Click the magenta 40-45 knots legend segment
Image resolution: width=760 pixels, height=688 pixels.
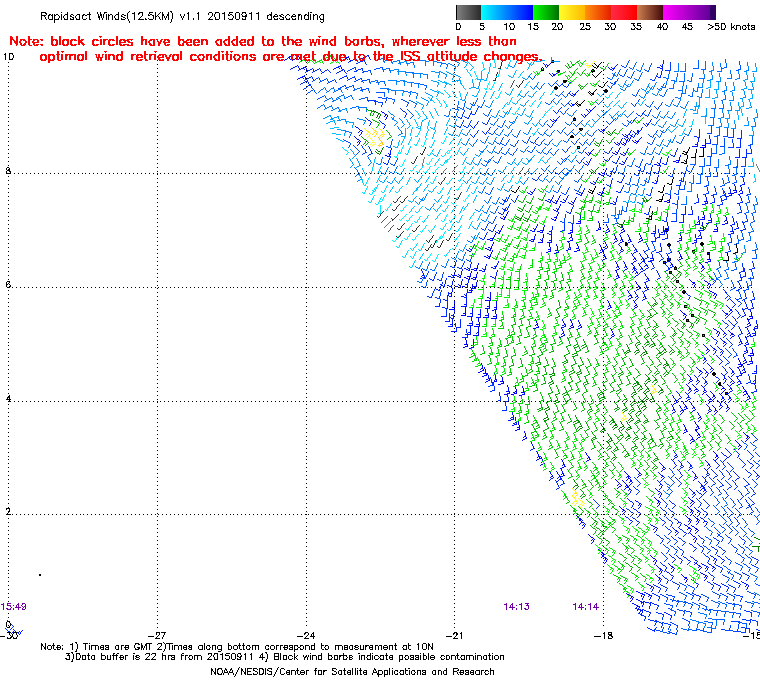tap(676, 12)
